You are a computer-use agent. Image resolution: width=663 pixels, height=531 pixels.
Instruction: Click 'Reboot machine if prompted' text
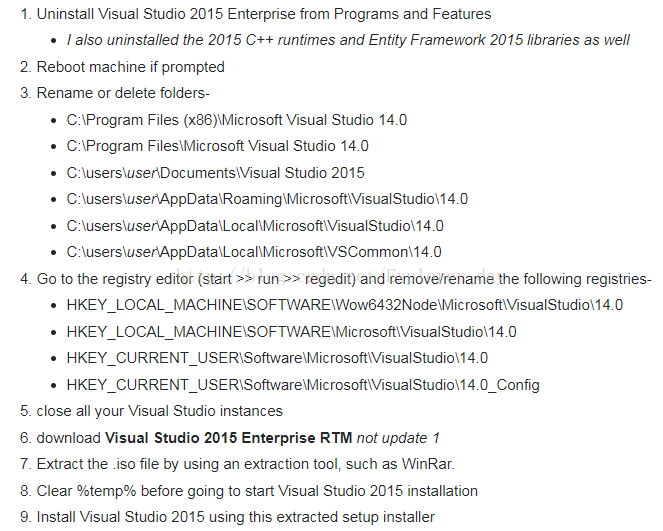pos(131,67)
